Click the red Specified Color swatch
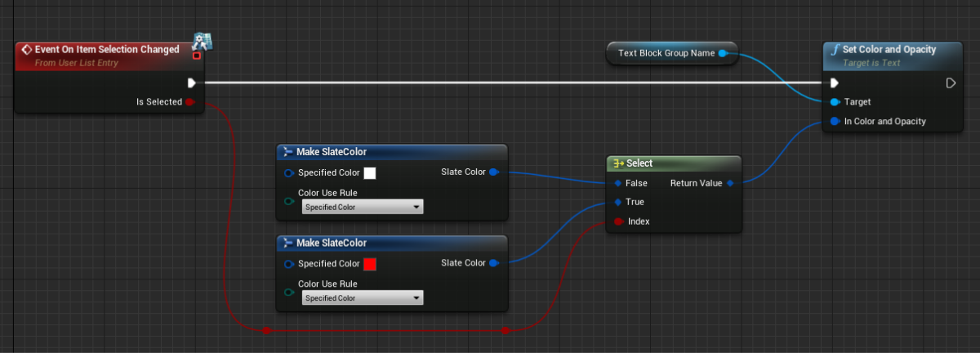980x353 pixels. (x=369, y=264)
